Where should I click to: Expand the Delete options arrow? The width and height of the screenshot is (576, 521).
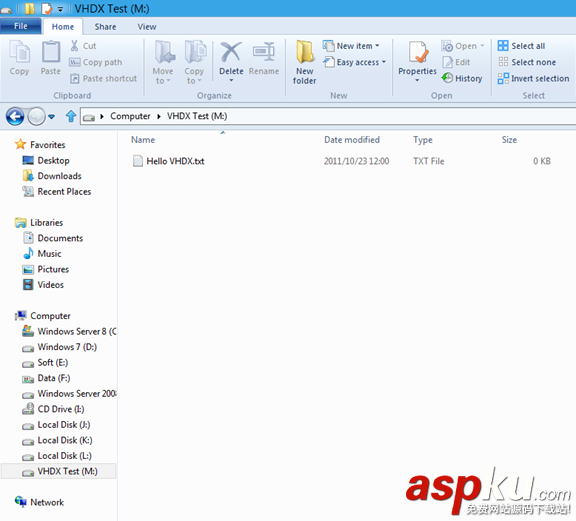tap(231, 80)
